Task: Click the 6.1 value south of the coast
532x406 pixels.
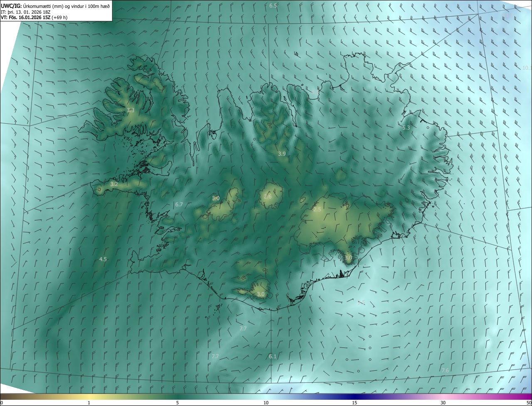Action: click(273, 357)
